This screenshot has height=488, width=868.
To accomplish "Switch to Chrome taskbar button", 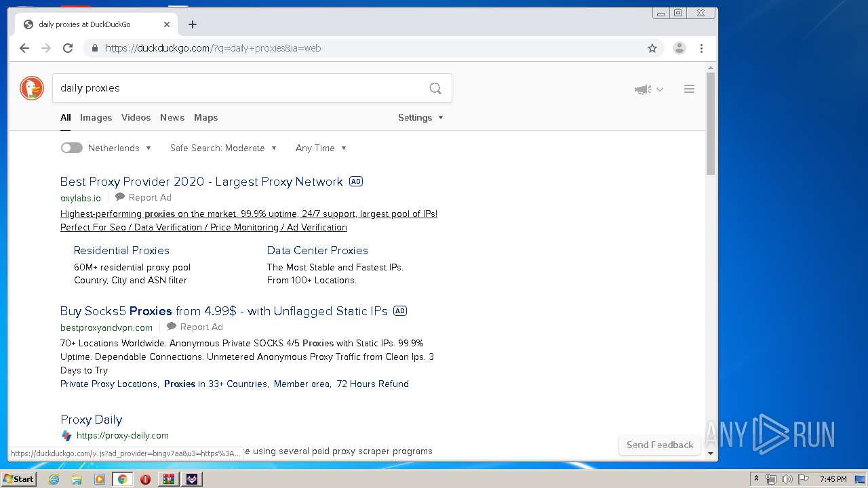I will (x=123, y=479).
